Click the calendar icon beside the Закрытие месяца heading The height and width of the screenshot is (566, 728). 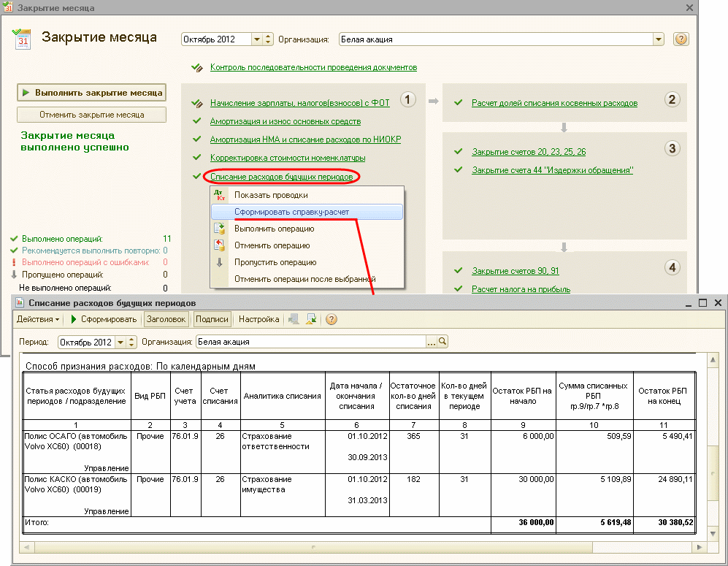tap(23, 39)
